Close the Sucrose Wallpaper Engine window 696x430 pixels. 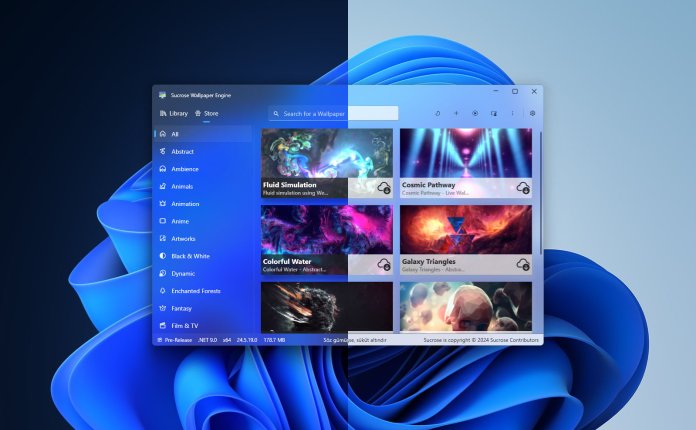point(534,91)
